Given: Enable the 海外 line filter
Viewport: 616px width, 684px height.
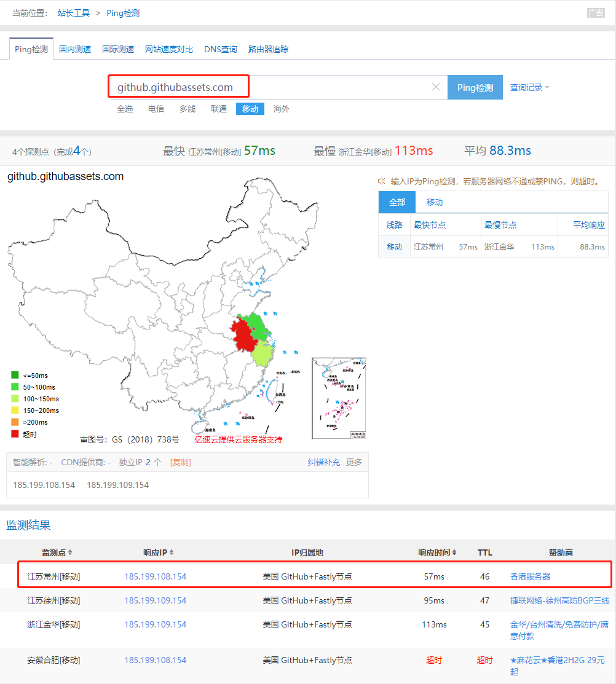Looking at the screenshot, I should pos(282,109).
